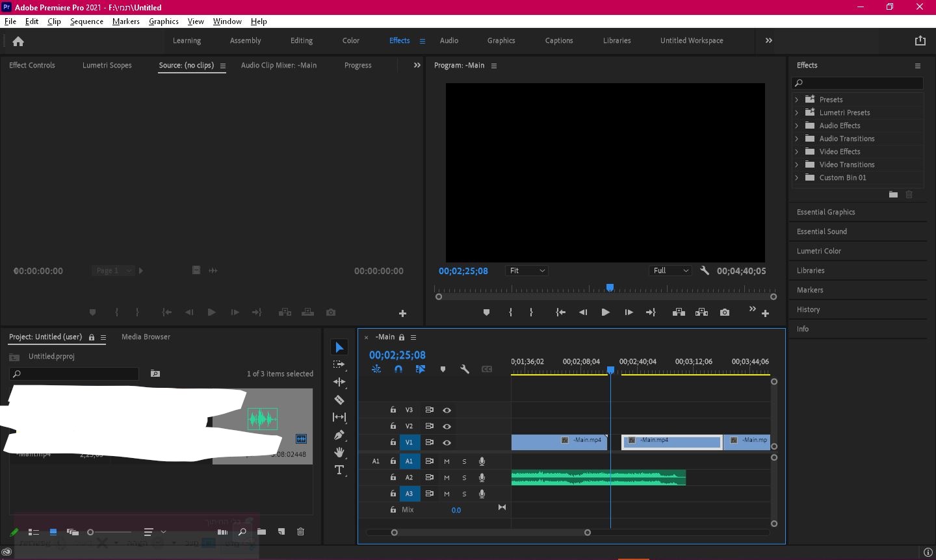Switch to the Editing workspace tab

(x=302, y=40)
